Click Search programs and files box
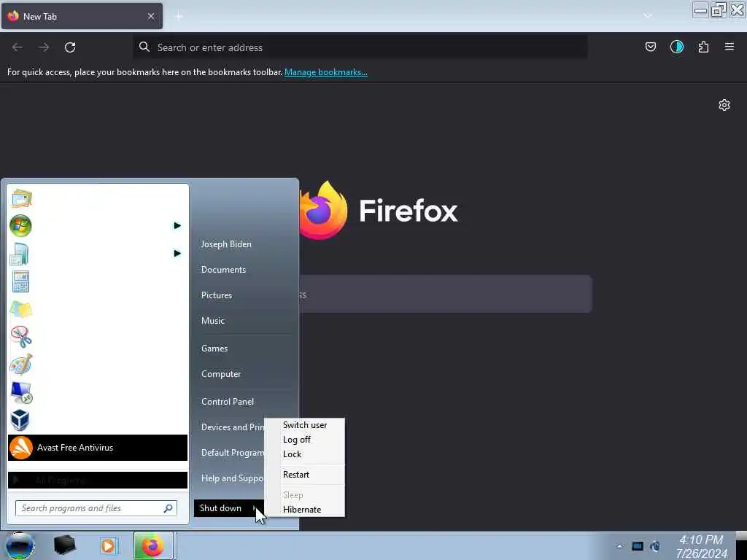Screen dimensions: 747x560 tap(96, 508)
